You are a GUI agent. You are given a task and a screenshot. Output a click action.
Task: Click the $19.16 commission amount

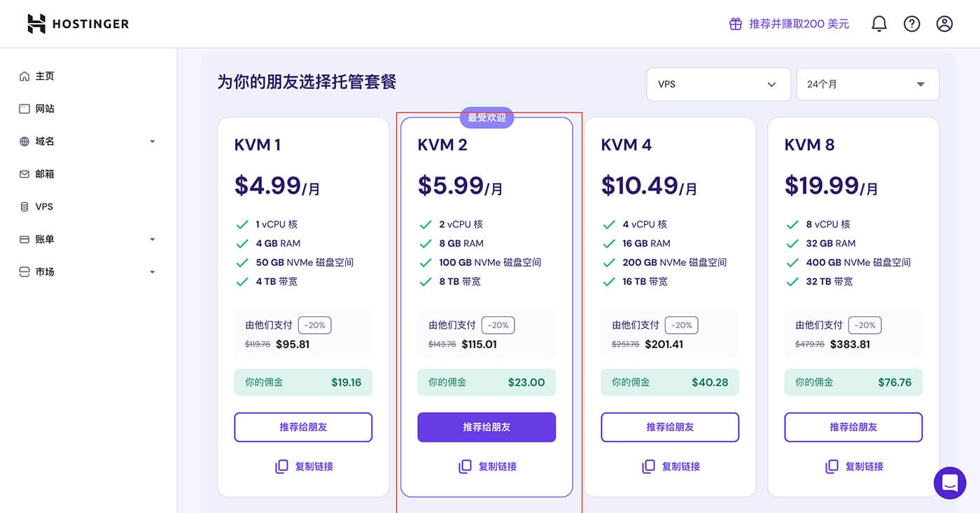pyautogui.click(x=346, y=382)
